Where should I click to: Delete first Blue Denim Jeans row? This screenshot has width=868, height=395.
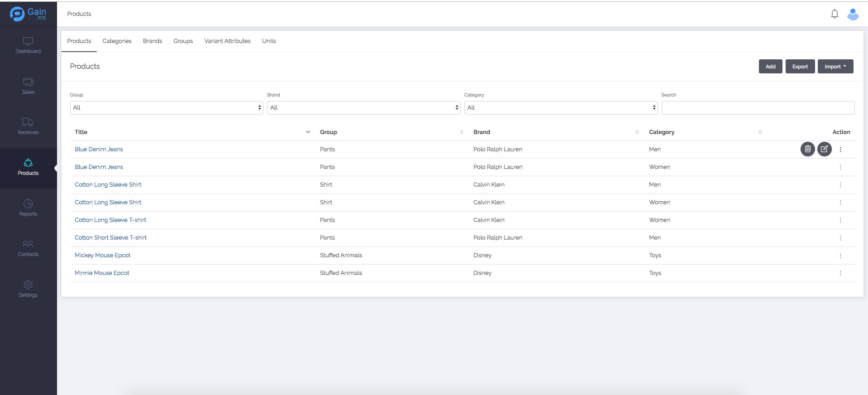click(x=807, y=149)
